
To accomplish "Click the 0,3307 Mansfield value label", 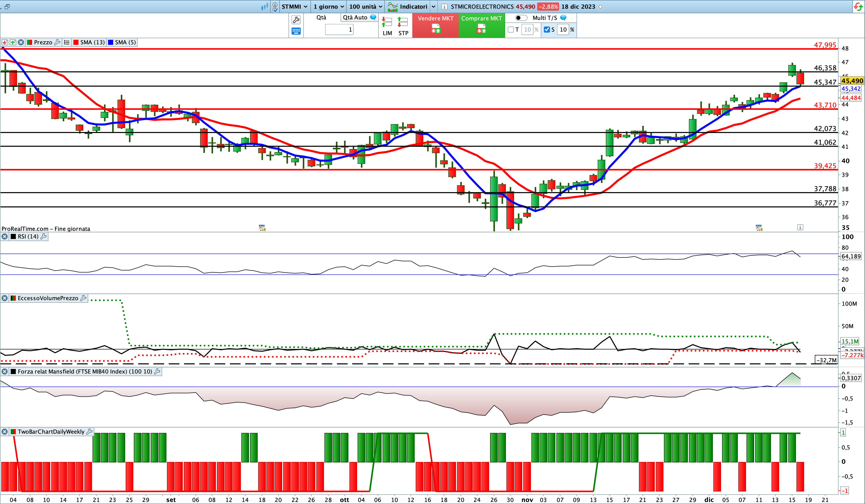I will pyautogui.click(x=851, y=378).
